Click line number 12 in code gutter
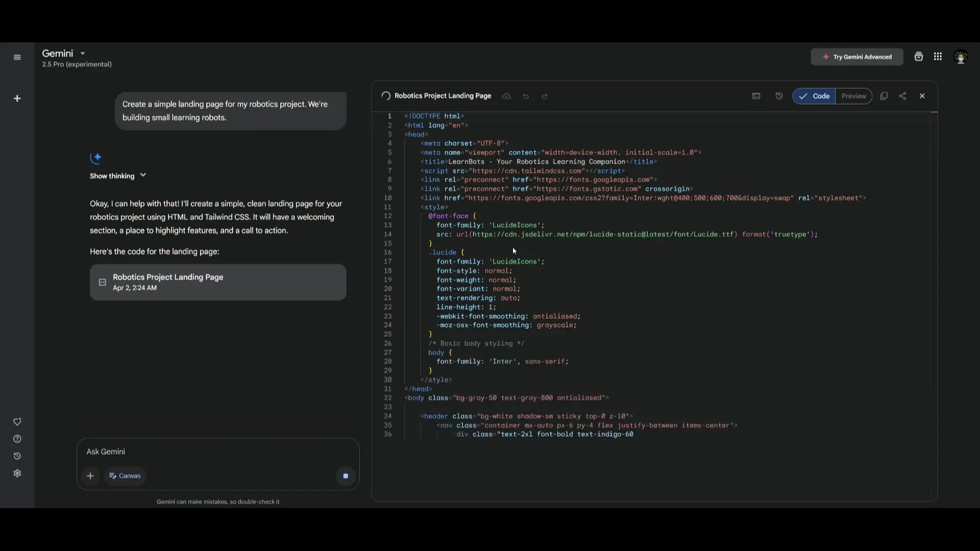 coord(388,216)
